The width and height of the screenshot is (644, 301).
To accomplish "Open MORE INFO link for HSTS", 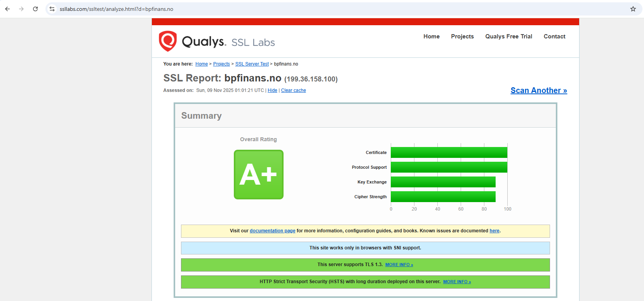I will point(457,282).
